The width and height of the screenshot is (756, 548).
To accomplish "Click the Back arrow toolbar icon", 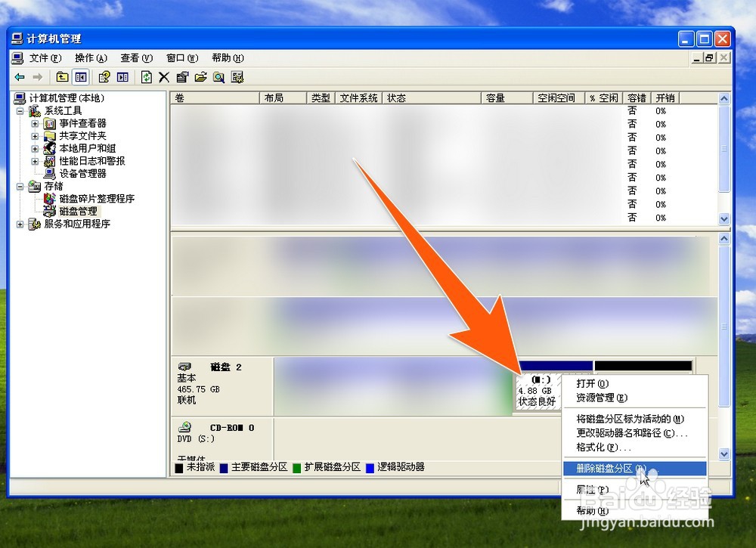I will click(x=20, y=77).
